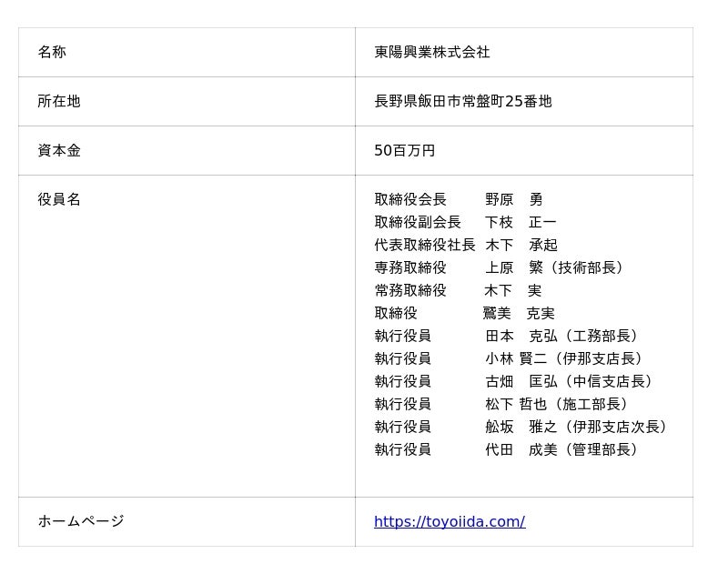Screen dimensions: 728x574
Task: Click the capital value 50百万円
Action: tap(404, 150)
